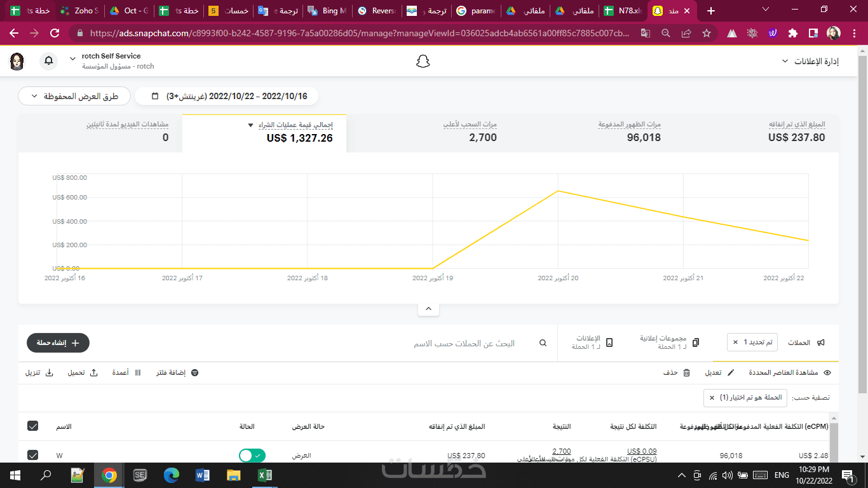Image resolution: width=868 pixels, height=488 pixels.
Task: Go back to the previous page in Chrome
Action: 14,33
